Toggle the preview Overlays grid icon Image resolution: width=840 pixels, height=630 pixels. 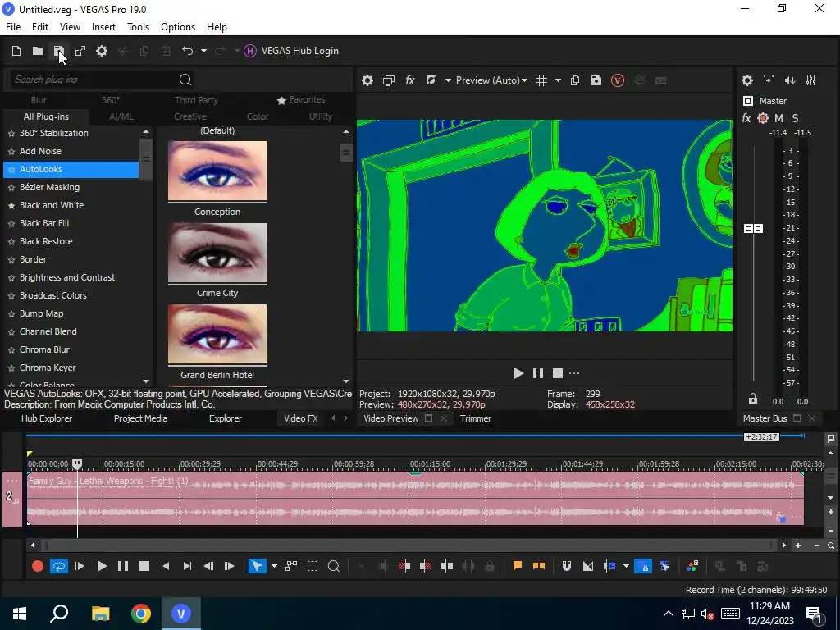[x=541, y=80]
